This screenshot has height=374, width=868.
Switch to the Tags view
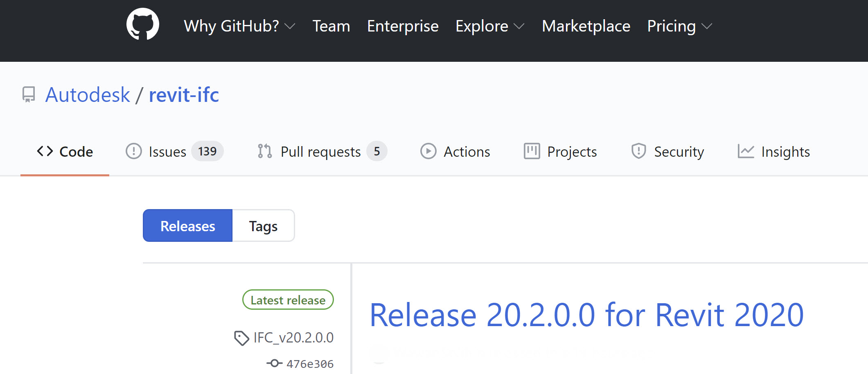(x=264, y=226)
